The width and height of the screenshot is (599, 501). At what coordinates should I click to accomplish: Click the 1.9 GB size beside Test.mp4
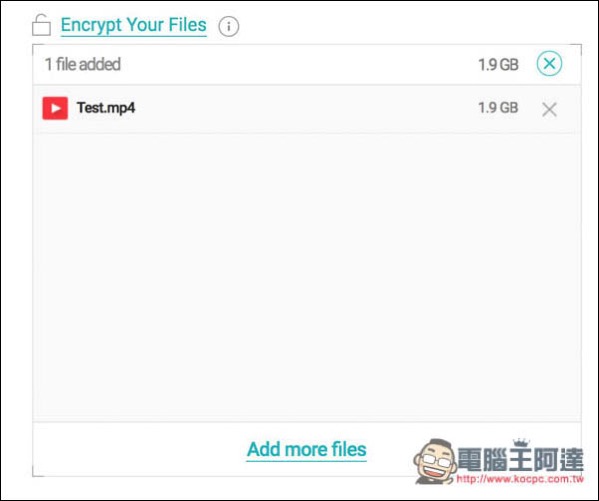tap(498, 108)
